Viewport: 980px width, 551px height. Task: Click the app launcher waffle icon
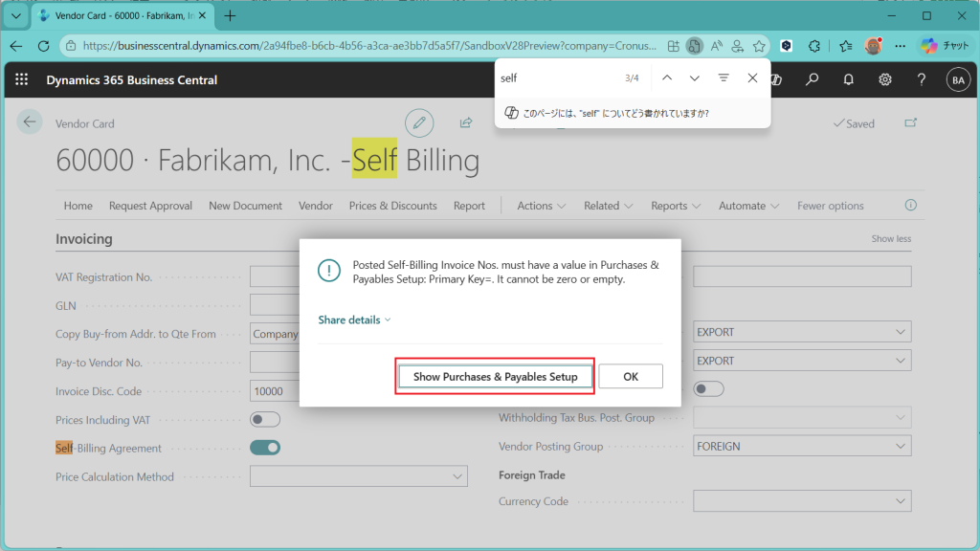[x=22, y=80]
